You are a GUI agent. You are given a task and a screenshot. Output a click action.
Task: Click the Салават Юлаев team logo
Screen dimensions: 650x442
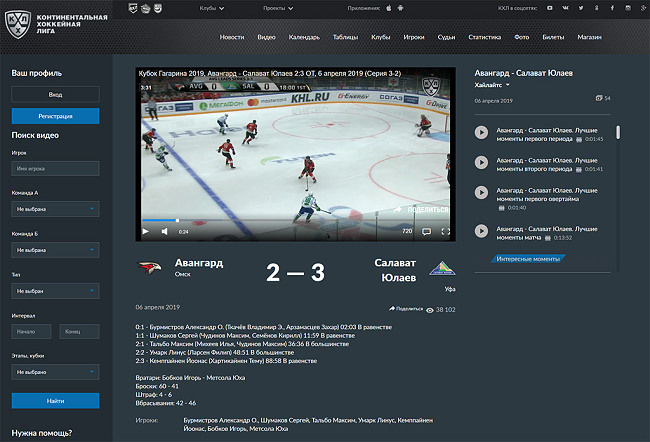(442, 268)
